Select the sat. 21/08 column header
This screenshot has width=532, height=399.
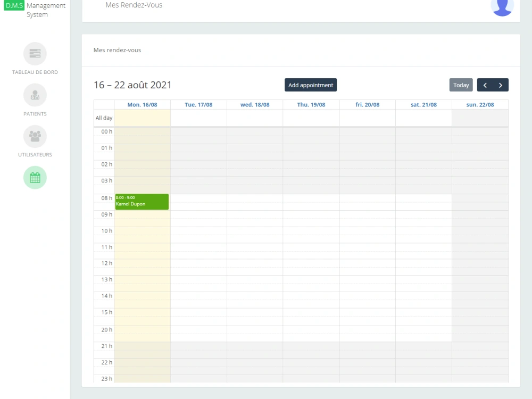(424, 104)
